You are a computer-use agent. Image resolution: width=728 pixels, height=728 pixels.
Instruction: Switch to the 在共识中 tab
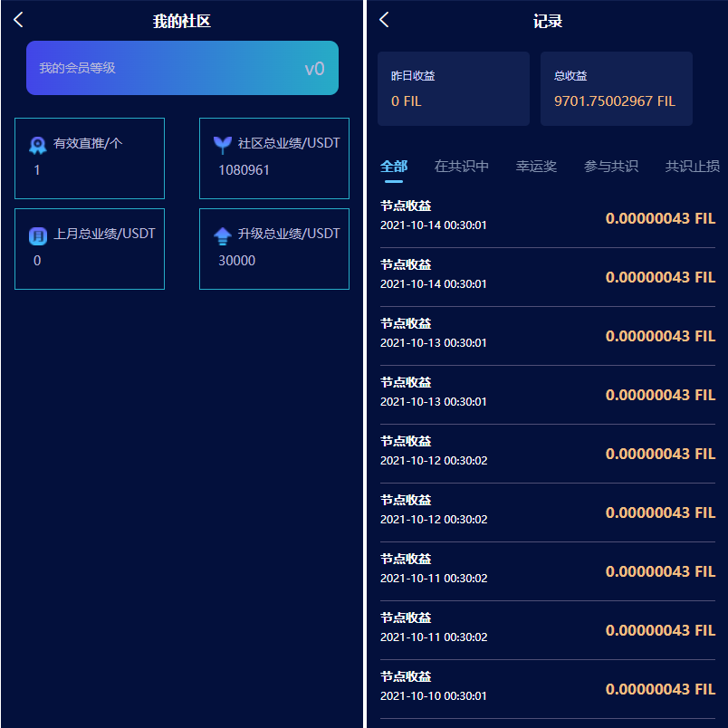coord(461,167)
